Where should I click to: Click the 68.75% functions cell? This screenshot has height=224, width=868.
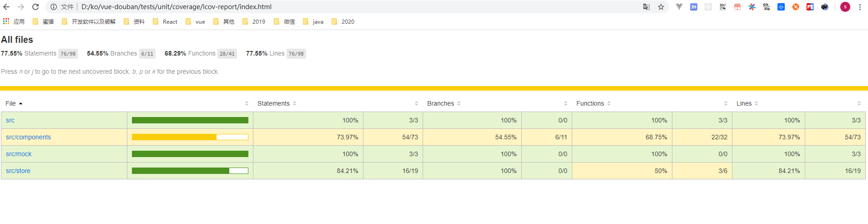pos(622,137)
